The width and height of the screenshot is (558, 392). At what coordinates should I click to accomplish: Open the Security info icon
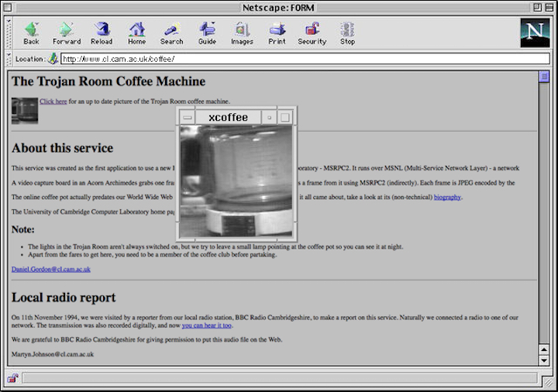(x=312, y=32)
